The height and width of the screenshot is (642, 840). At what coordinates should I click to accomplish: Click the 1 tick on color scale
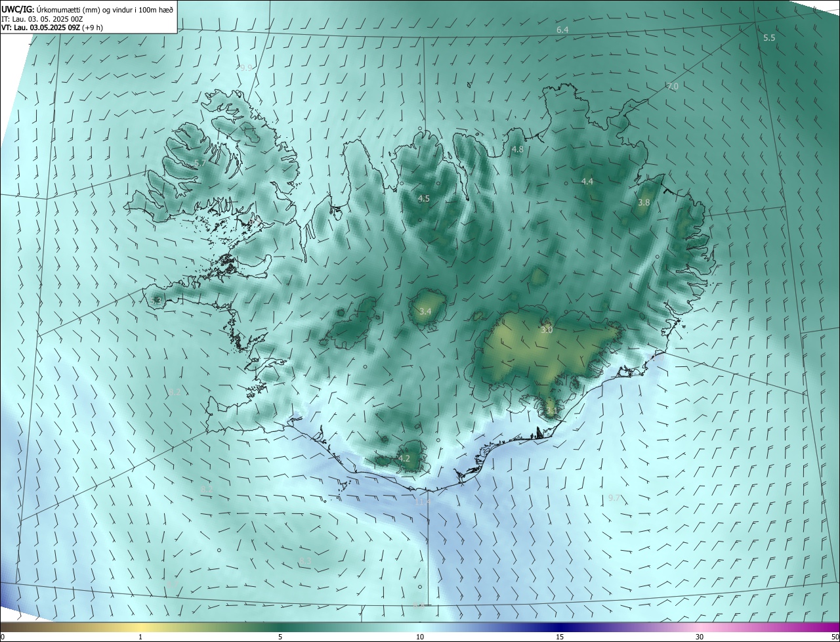click(140, 637)
